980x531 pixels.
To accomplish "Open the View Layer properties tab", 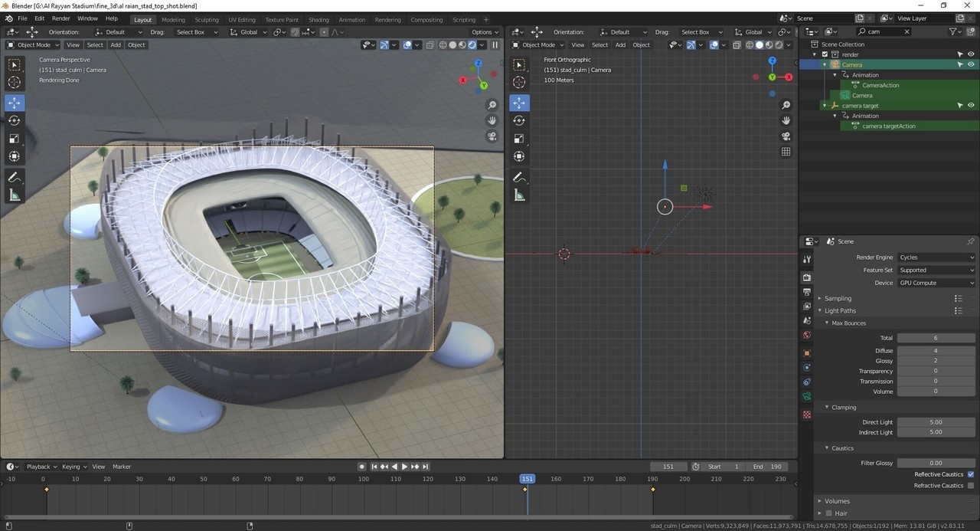I will click(x=807, y=306).
